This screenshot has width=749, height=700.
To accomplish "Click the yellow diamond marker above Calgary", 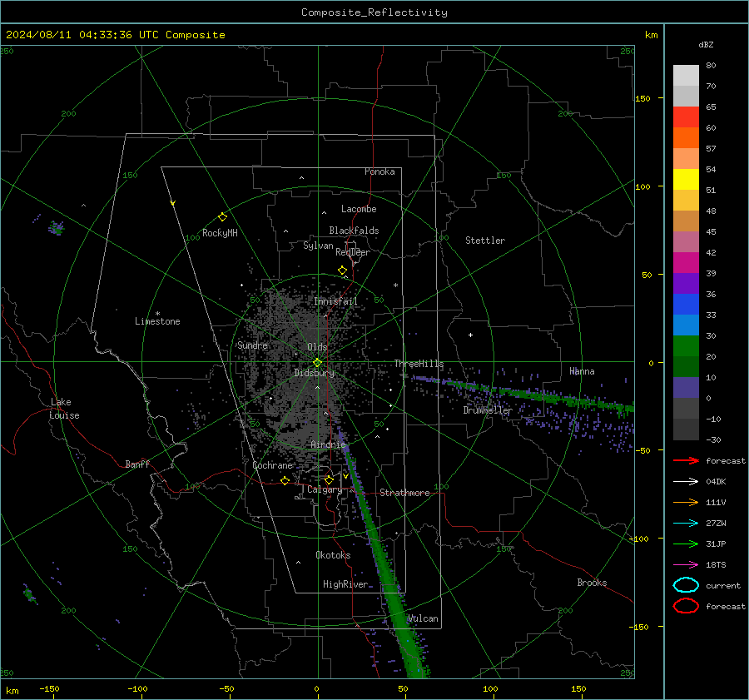I will pos(329,479).
